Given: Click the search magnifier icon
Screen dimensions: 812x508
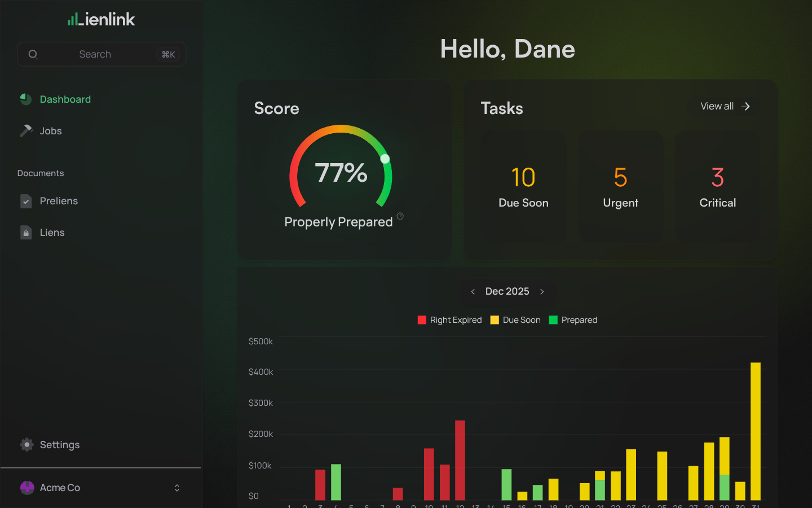Looking at the screenshot, I should [33, 54].
